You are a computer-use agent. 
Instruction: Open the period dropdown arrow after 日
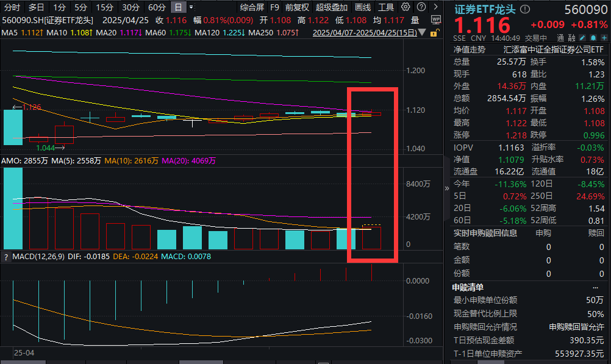click(191, 7)
